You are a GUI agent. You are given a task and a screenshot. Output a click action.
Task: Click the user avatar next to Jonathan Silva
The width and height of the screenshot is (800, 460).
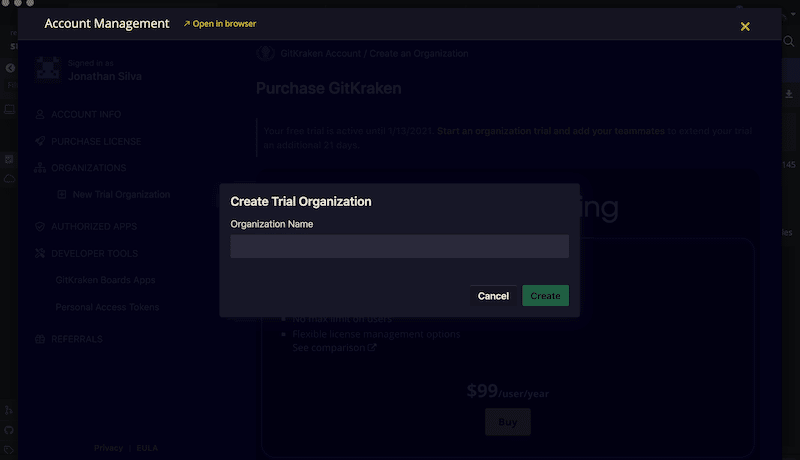tap(47, 68)
